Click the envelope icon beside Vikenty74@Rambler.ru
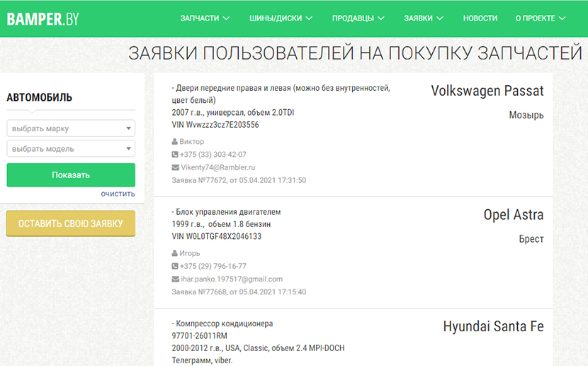This screenshot has height=366, width=588. [x=175, y=167]
